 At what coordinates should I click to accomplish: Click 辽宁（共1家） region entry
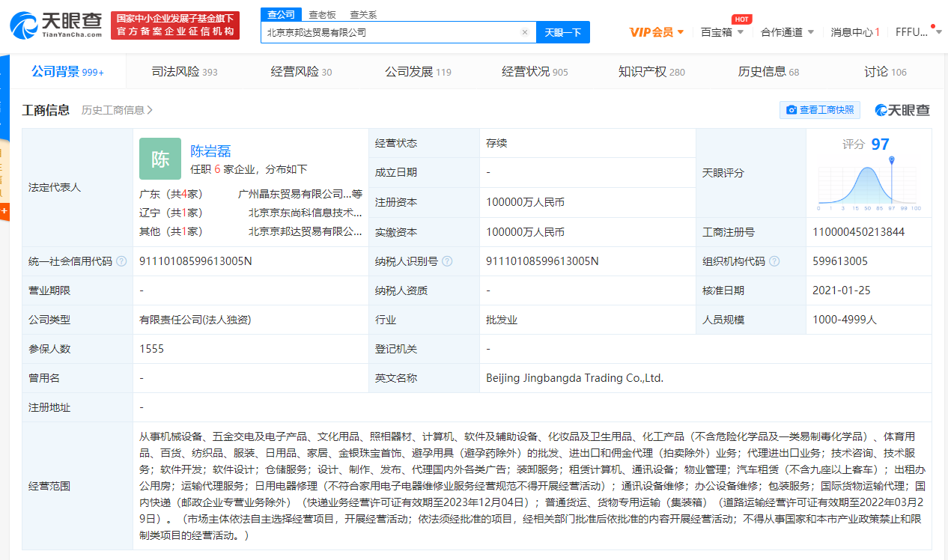tap(171, 213)
